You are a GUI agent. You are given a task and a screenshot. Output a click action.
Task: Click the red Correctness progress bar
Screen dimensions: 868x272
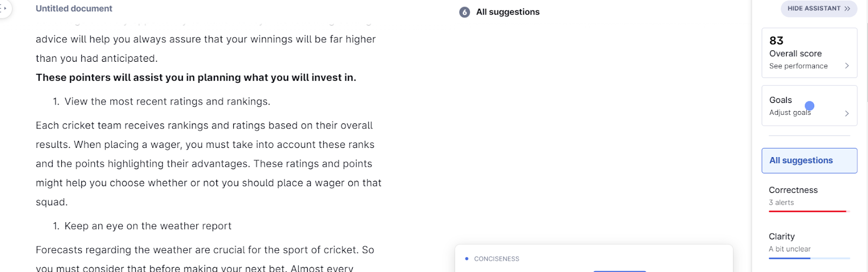807,211
